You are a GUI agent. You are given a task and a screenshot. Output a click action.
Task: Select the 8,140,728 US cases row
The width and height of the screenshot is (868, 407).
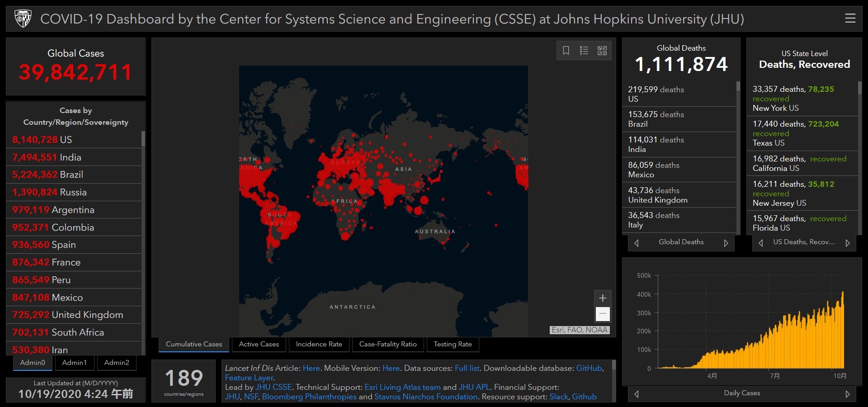point(74,140)
